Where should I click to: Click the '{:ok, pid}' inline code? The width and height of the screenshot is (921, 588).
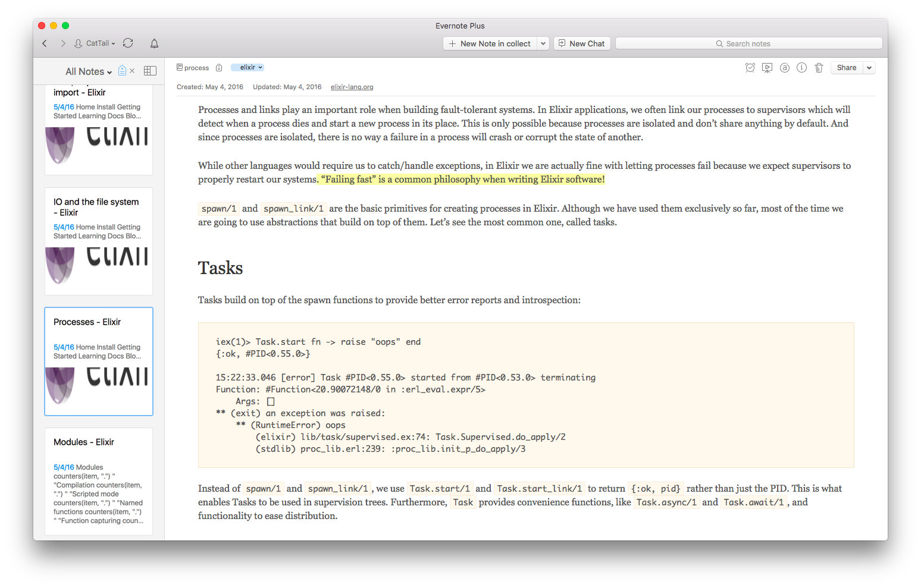pyautogui.click(x=656, y=489)
